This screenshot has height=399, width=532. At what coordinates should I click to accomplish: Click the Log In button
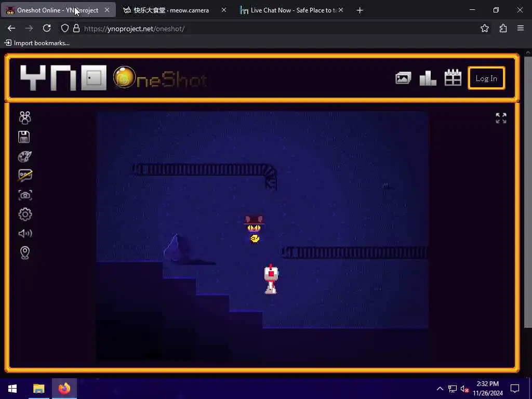click(486, 78)
